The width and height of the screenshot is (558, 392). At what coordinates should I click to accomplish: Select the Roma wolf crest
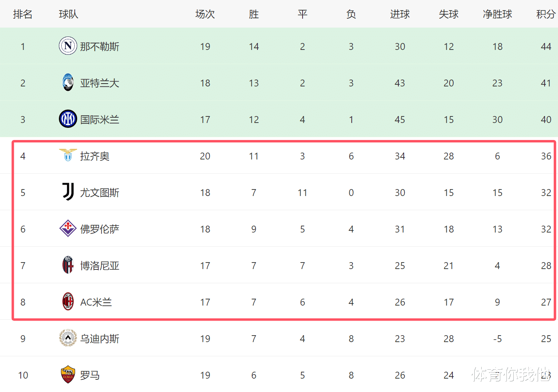[68, 375]
